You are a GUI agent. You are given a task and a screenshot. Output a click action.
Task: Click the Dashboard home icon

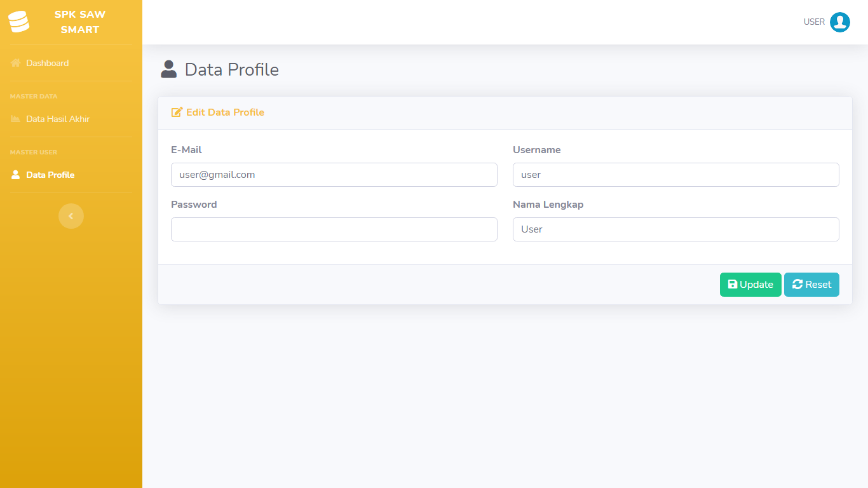click(x=16, y=63)
